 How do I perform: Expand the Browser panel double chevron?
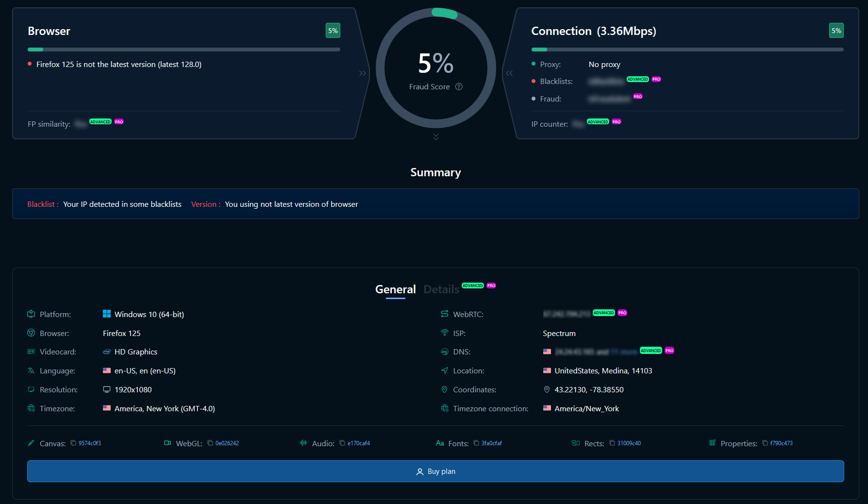click(363, 73)
